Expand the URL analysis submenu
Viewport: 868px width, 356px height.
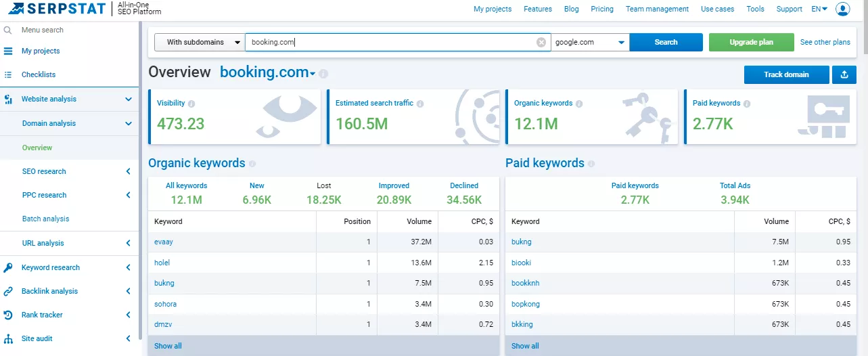128,244
